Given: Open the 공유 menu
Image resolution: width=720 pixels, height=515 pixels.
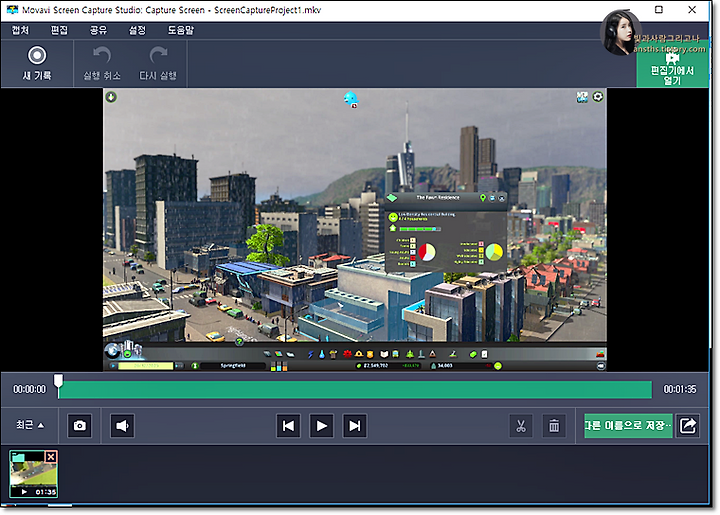Looking at the screenshot, I should point(98,30).
